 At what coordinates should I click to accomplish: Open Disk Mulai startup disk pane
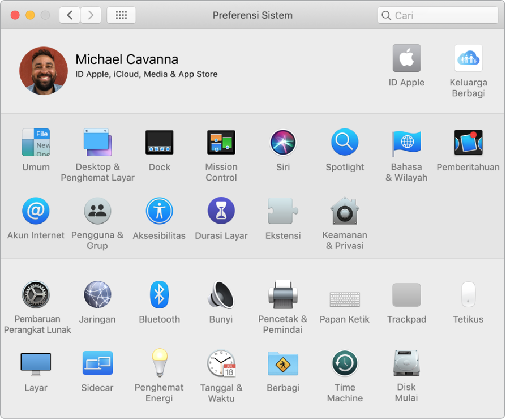pyautogui.click(x=406, y=363)
